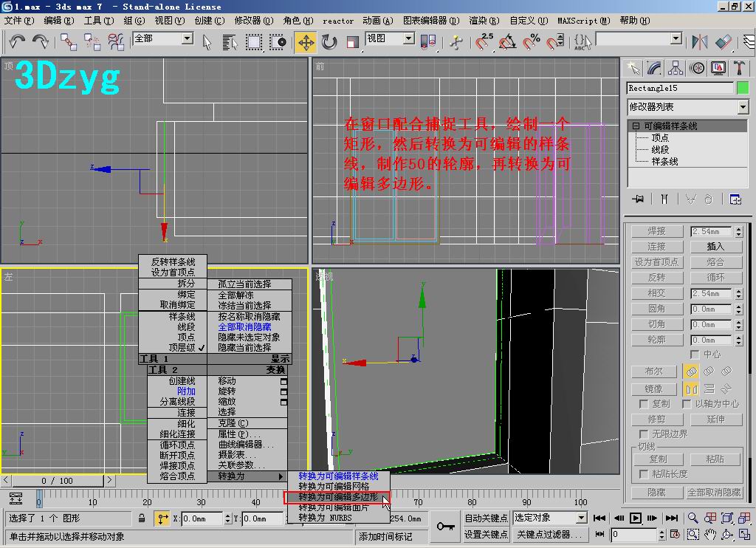
Task: Choose 转换为可编辑多边形 in context menu
Action: coord(337,498)
